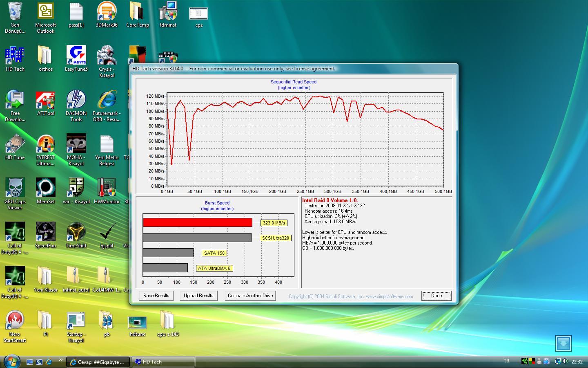Open the Geri Dönüşüm recycle bin icon
The image size is (588, 368).
click(15, 17)
